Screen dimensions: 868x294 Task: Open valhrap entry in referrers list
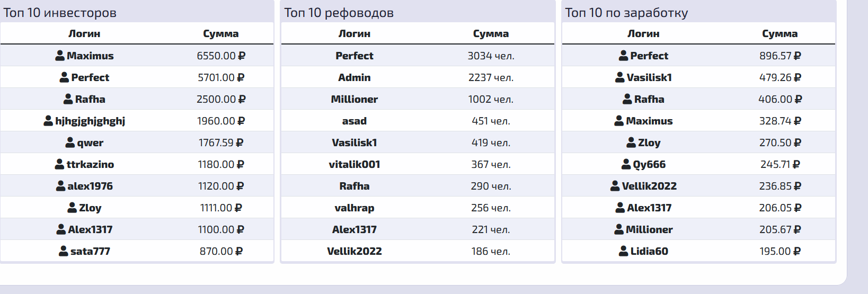coord(354,208)
